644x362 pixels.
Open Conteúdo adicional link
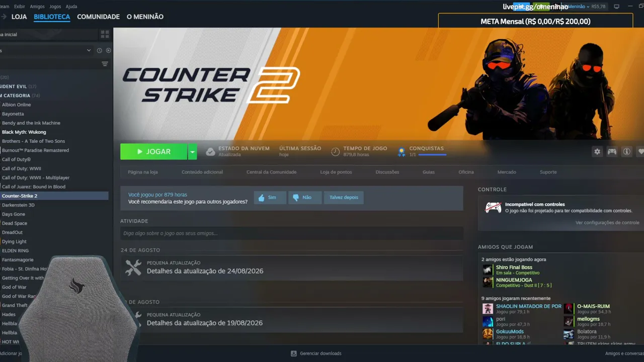coord(202,172)
